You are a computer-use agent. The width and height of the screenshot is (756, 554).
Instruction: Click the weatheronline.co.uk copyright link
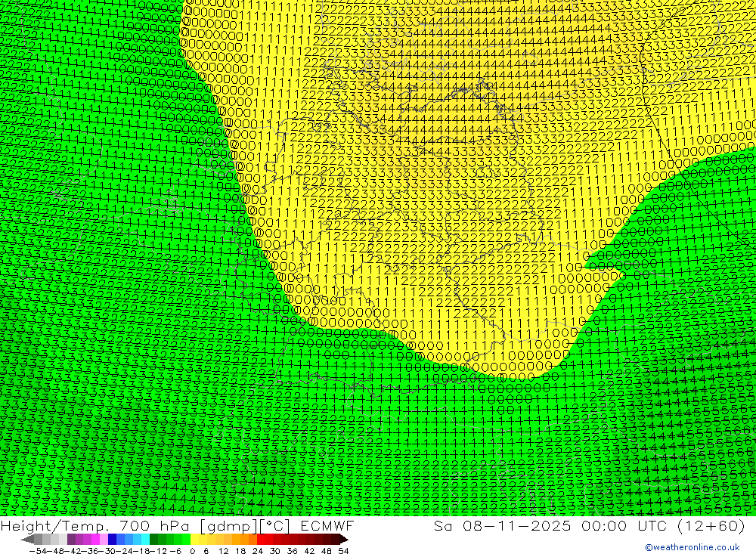692,547
